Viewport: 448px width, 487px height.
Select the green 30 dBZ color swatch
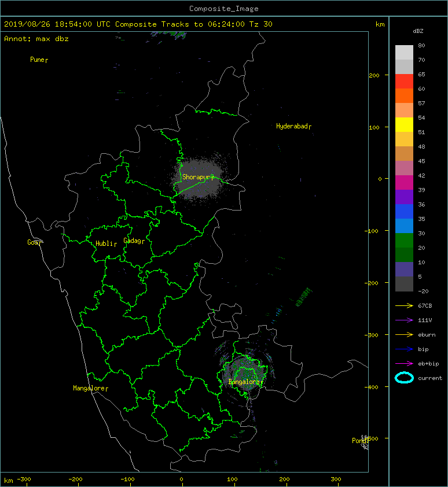coord(404,240)
